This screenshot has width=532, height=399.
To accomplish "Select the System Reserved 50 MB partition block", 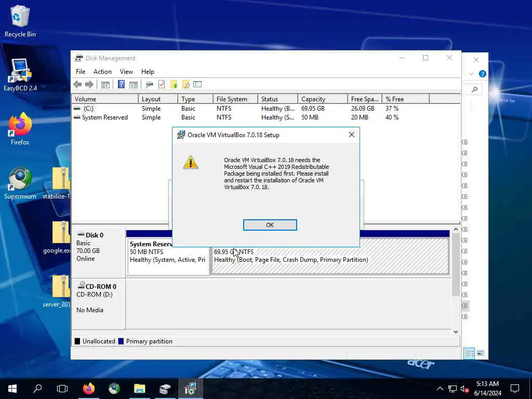I will [168, 256].
